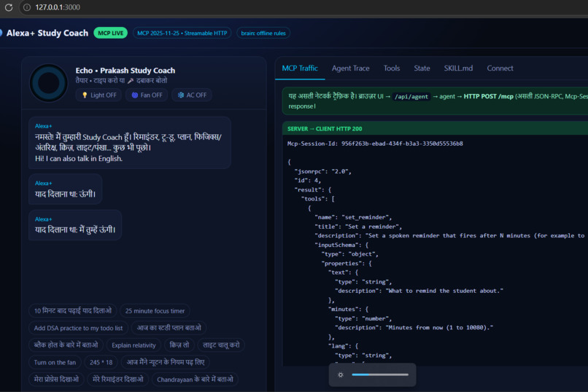
Task: Click the 'मेरा प्रोग्रेस दिखाओ' chip
Action: click(x=56, y=380)
